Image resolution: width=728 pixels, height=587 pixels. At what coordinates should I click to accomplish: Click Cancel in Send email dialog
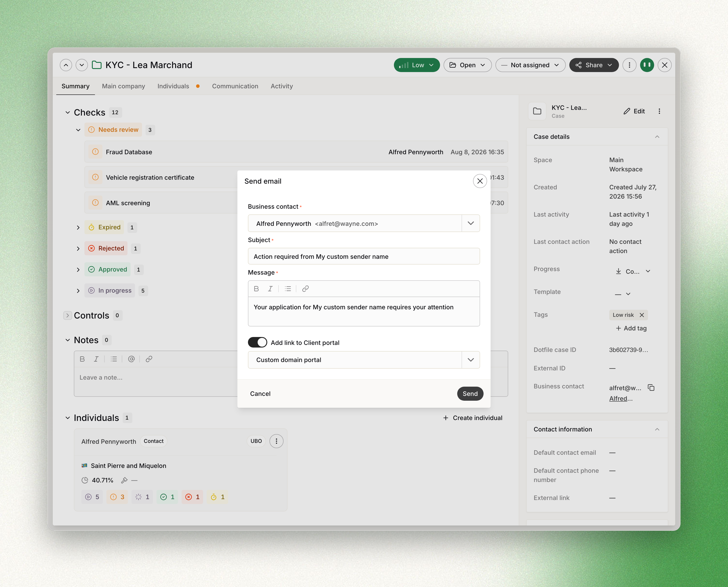tap(260, 394)
